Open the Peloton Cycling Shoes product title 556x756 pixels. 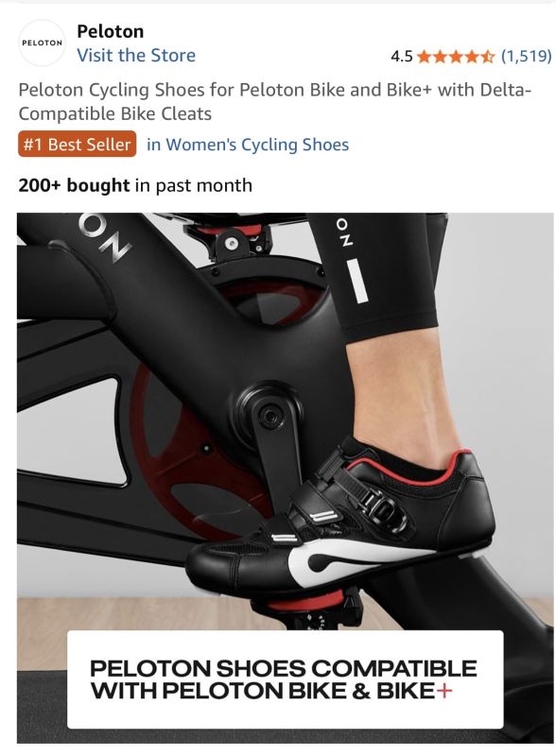(x=274, y=102)
